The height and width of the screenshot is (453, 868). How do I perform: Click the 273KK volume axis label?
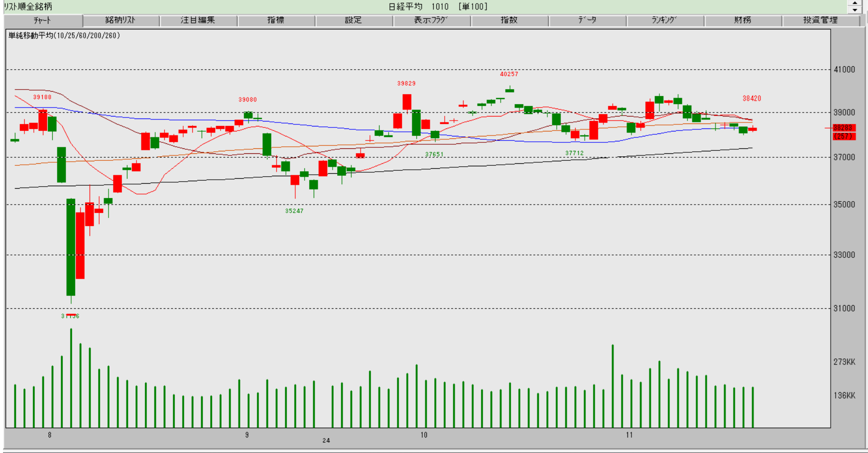844,362
